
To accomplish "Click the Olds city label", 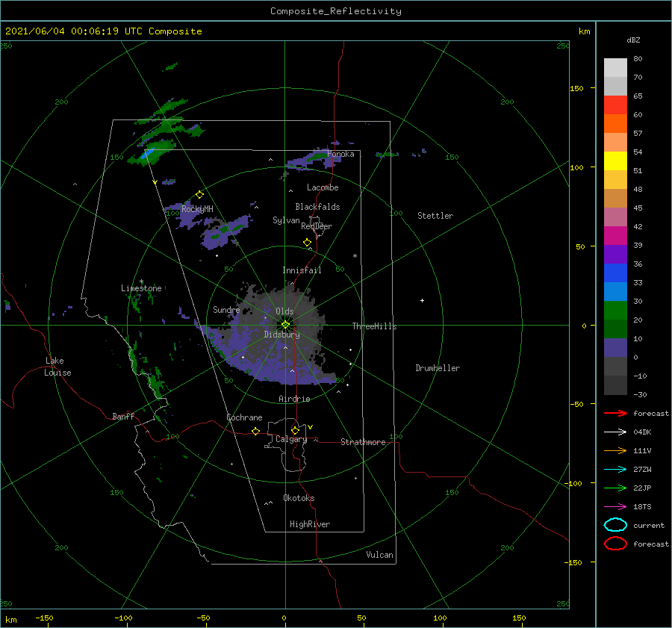I will point(284,311).
